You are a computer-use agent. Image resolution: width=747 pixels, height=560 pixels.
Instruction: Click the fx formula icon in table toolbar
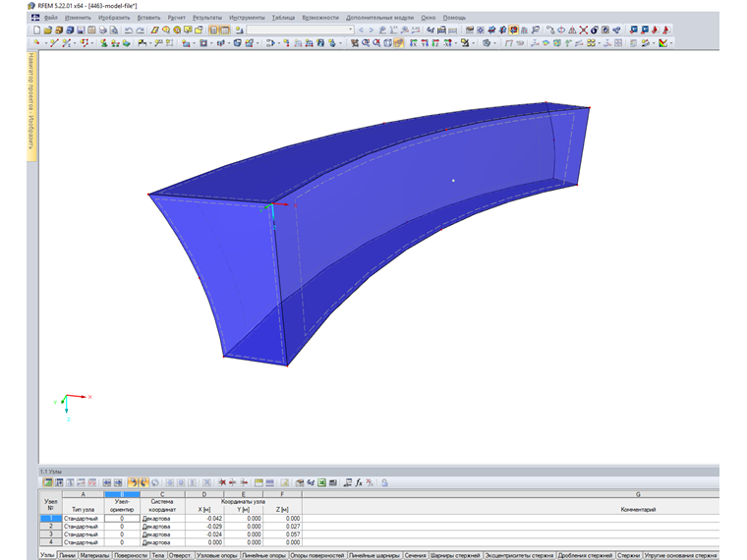359,482
